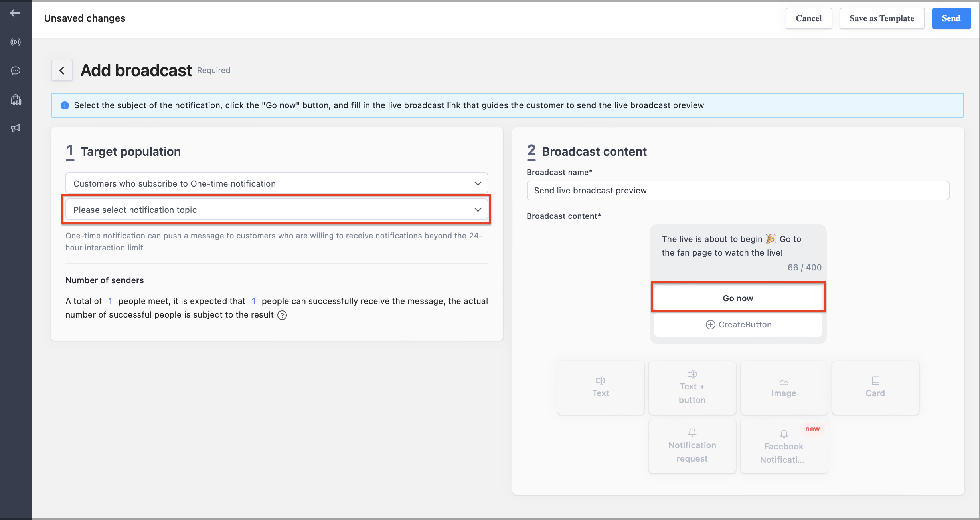Click the Unsaved changes label
Viewport: 980px width, 520px height.
(85, 18)
